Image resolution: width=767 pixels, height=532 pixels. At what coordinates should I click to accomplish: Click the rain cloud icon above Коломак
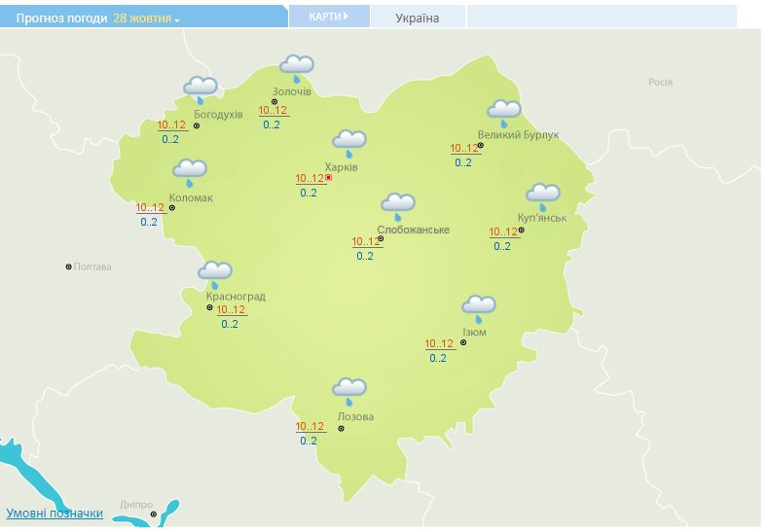[x=190, y=173]
